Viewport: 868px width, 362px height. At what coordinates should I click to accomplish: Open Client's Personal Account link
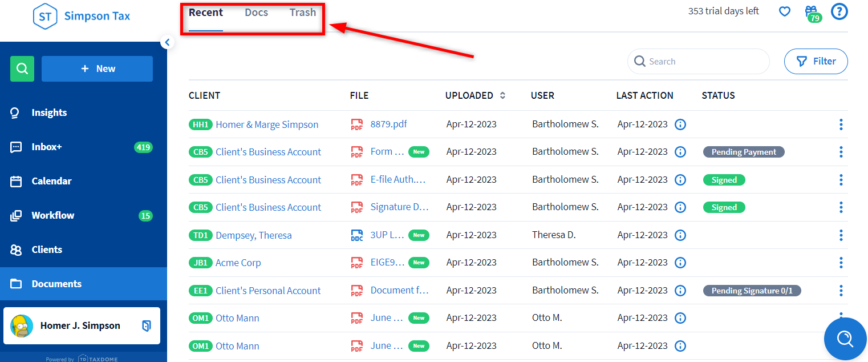268,291
